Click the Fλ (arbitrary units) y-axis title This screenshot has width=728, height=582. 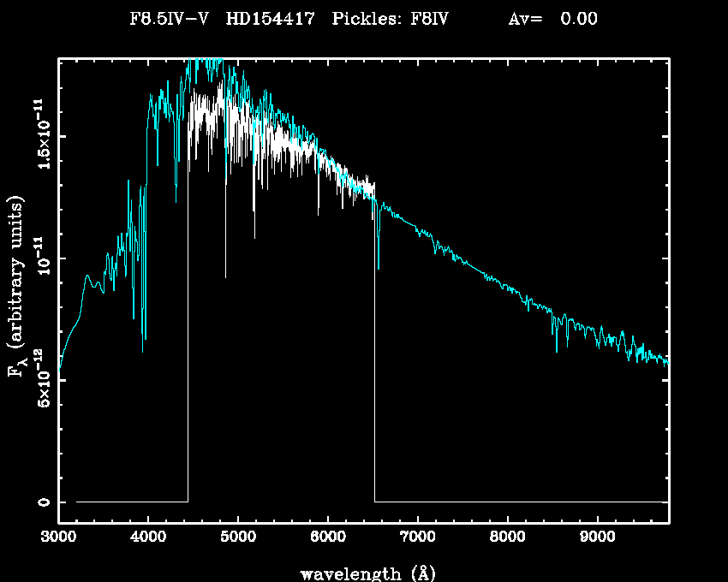16,285
